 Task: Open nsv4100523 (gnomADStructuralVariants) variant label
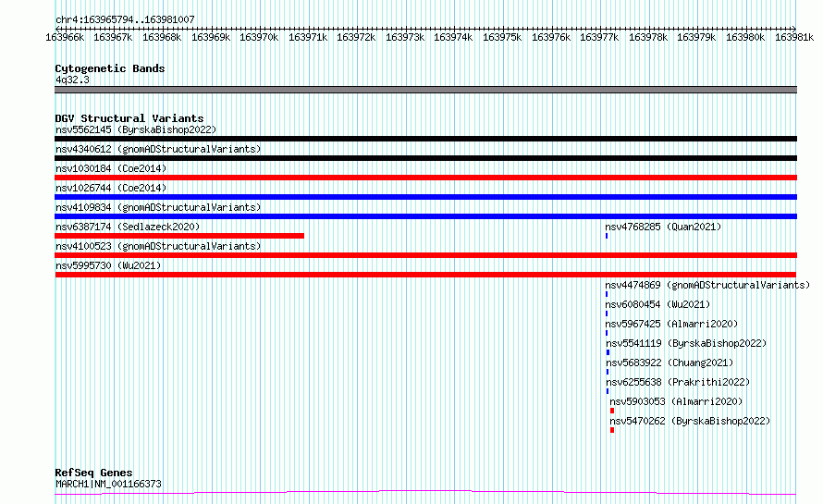(158, 246)
